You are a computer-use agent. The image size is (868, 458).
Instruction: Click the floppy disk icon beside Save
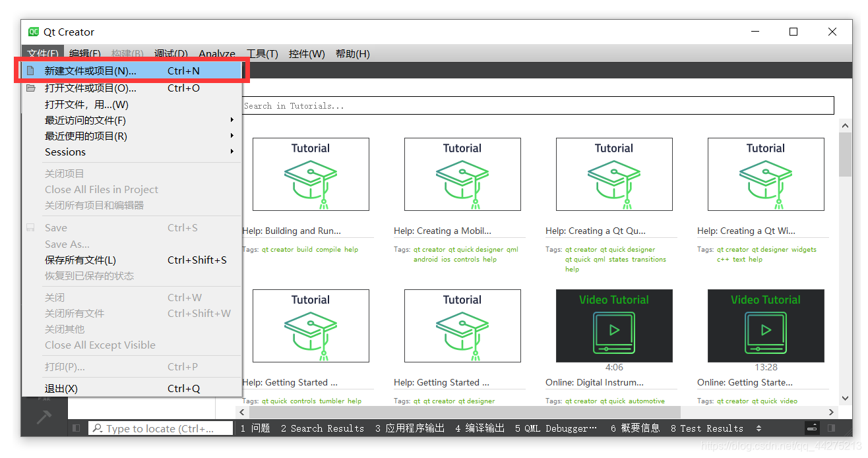point(30,227)
